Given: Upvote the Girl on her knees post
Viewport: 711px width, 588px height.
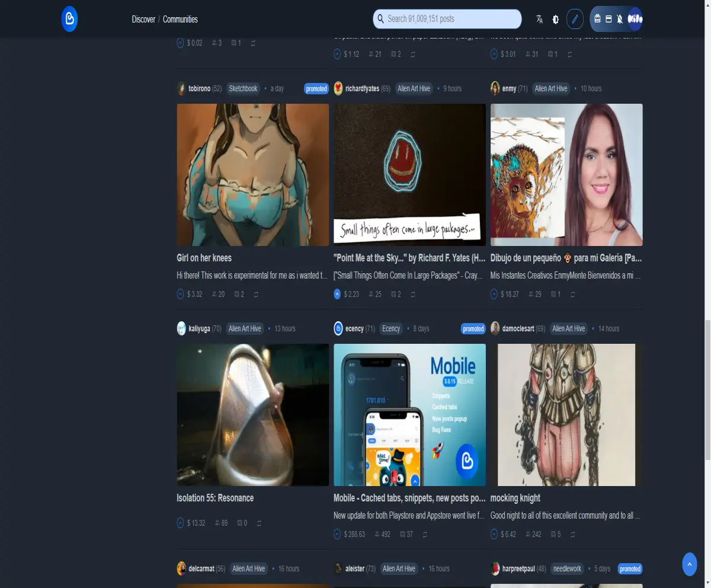Looking at the screenshot, I should coord(180,294).
